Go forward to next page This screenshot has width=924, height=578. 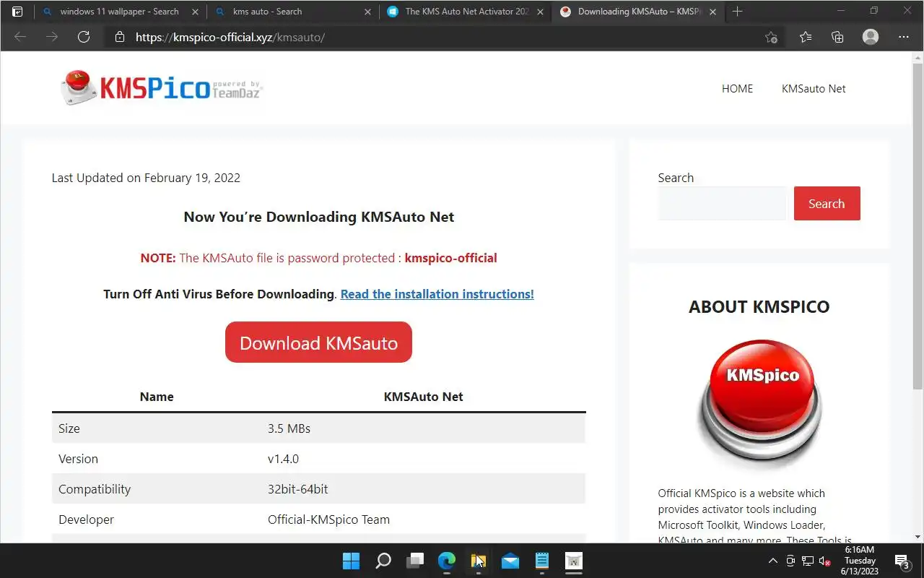pos(52,37)
